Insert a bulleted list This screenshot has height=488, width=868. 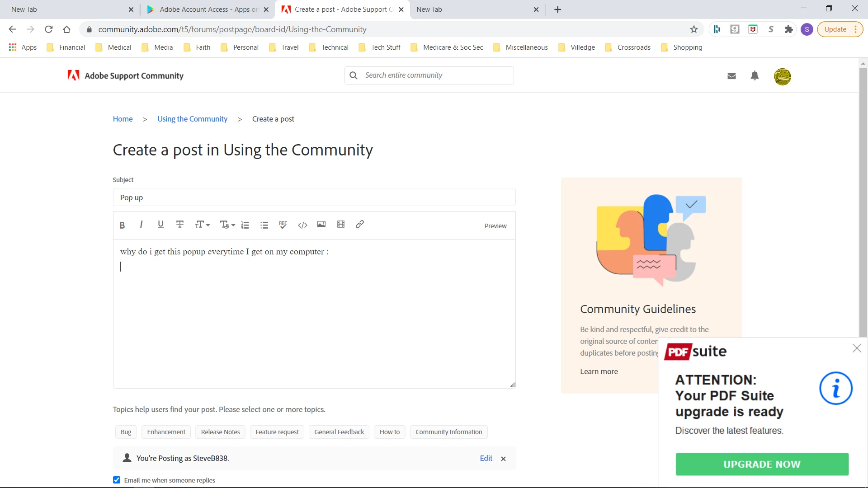(264, 225)
